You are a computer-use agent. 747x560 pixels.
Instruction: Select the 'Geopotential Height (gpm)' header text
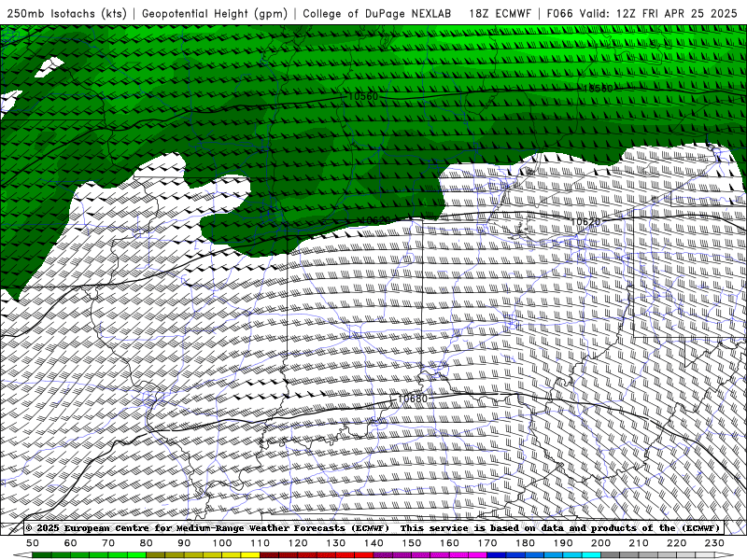[x=215, y=13]
